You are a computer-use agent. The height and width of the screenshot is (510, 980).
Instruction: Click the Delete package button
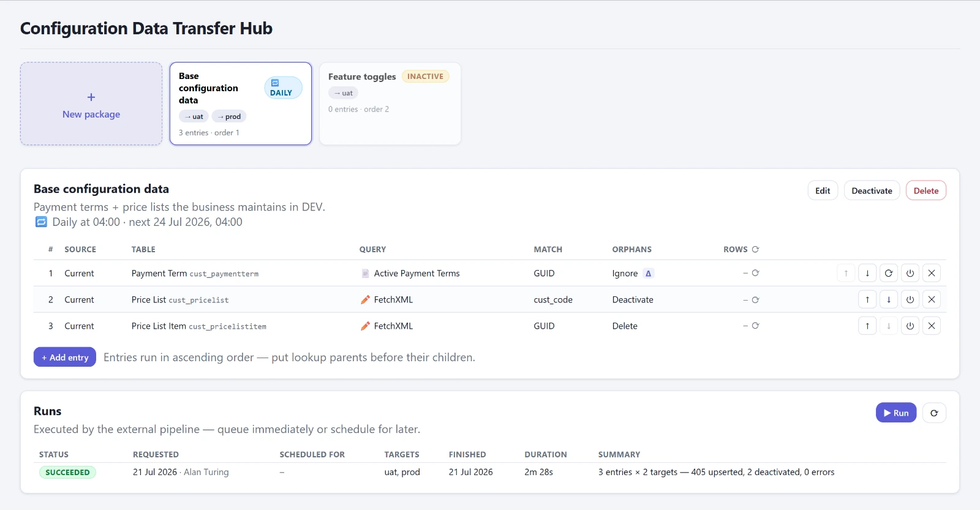pyautogui.click(x=926, y=191)
